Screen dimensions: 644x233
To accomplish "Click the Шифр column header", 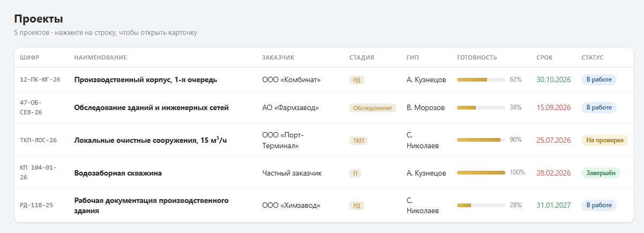I will [x=29, y=57].
